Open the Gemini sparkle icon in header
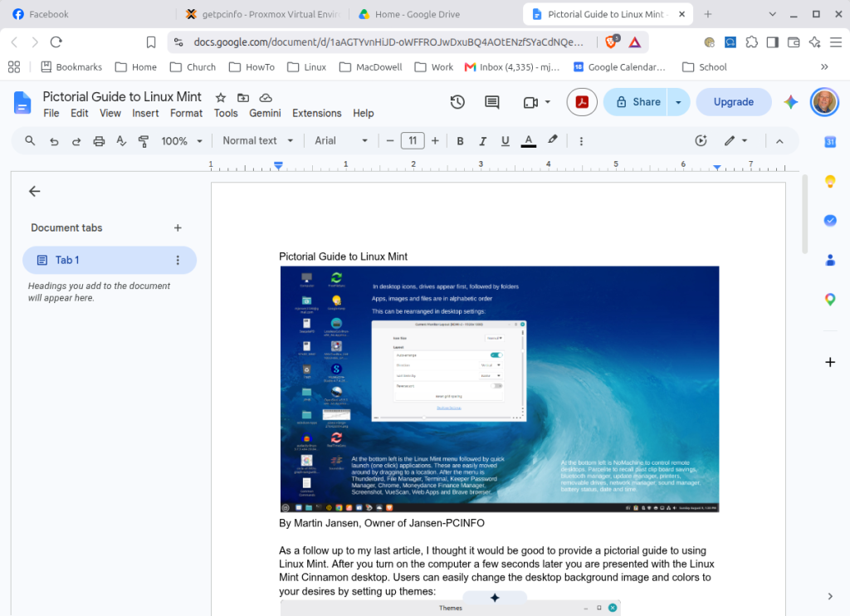The height and width of the screenshot is (616, 850). click(x=790, y=102)
